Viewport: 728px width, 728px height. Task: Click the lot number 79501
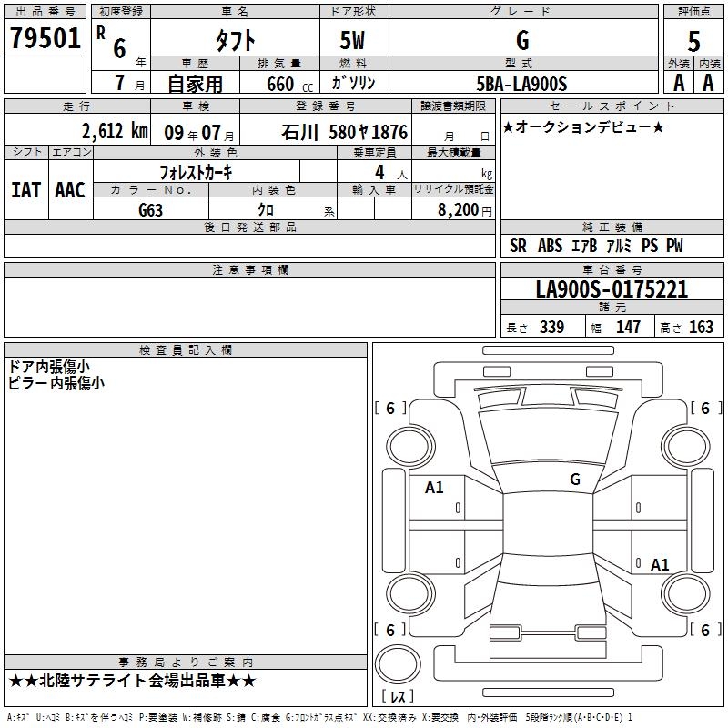45,39
